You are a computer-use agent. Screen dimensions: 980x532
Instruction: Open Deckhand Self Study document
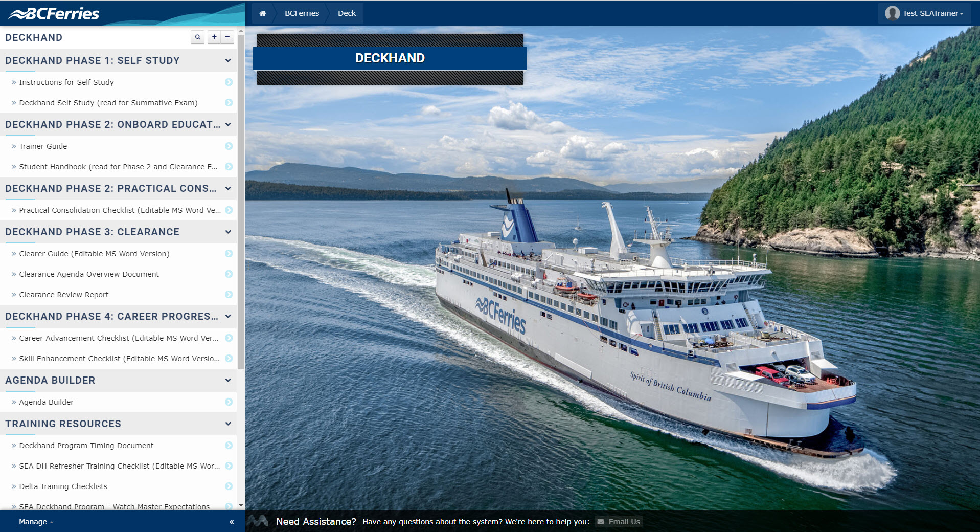[x=108, y=103]
